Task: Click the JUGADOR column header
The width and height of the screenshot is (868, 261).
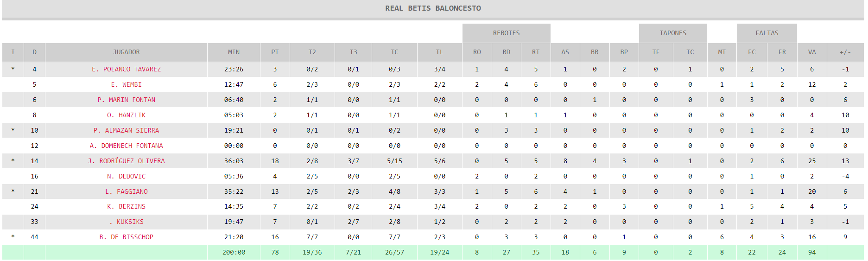Action: point(126,52)
